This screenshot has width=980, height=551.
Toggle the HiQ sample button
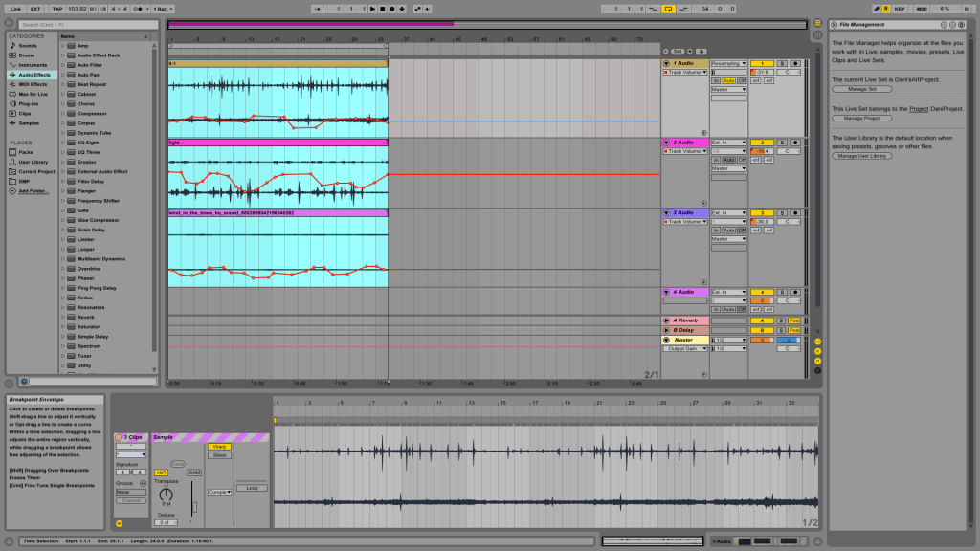pyautogui.click(x=161, y=473)
